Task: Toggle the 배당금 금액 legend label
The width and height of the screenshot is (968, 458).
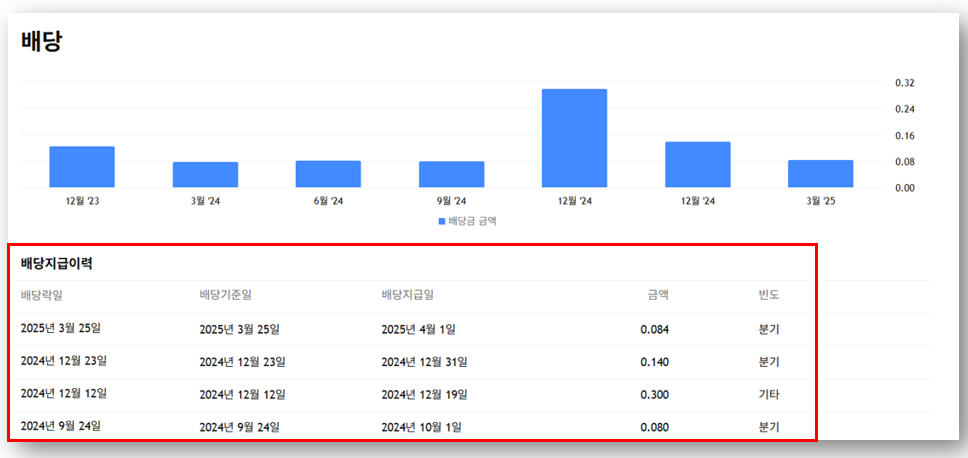Action: 472,221
